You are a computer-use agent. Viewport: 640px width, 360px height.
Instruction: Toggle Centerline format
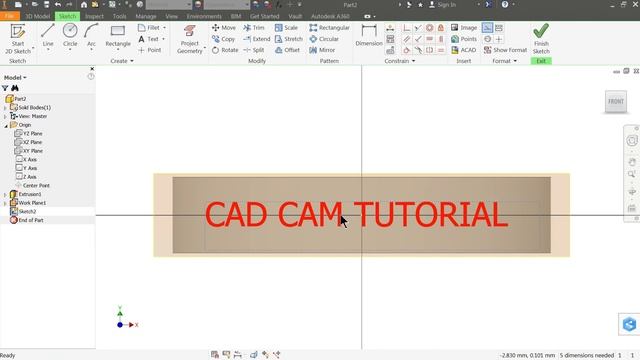click(x=487, y=39)
